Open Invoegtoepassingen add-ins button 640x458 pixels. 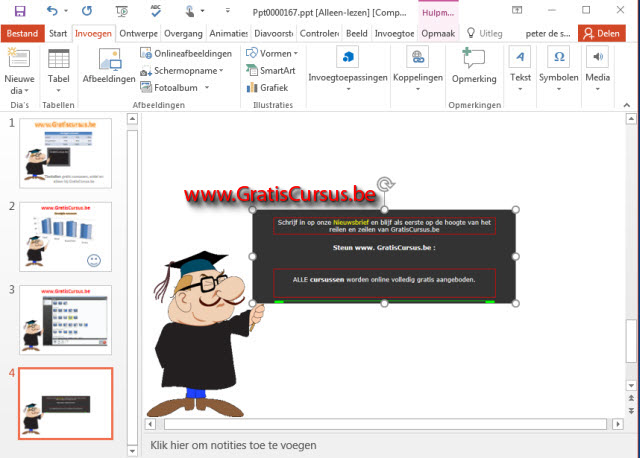(x=348, y=69)
